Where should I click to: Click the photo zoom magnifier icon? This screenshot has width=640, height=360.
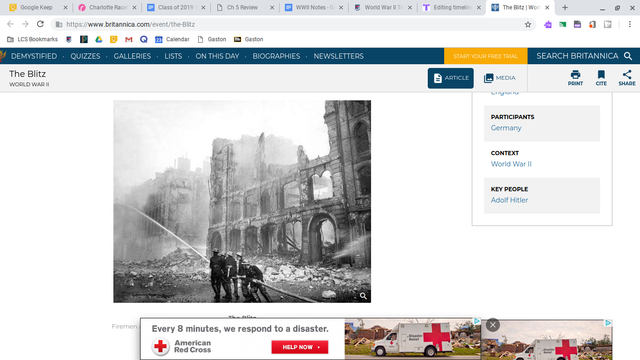pos(363,296)
